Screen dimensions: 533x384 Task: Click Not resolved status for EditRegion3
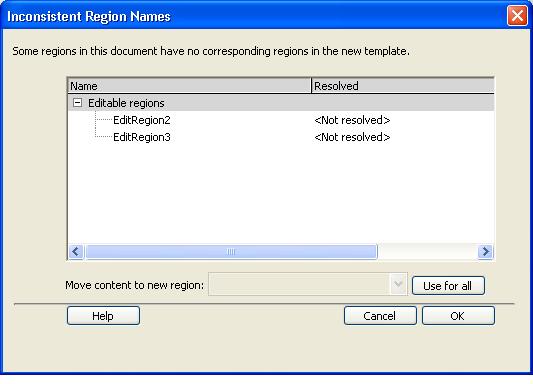pyautogui.click(x=352, y=137)
